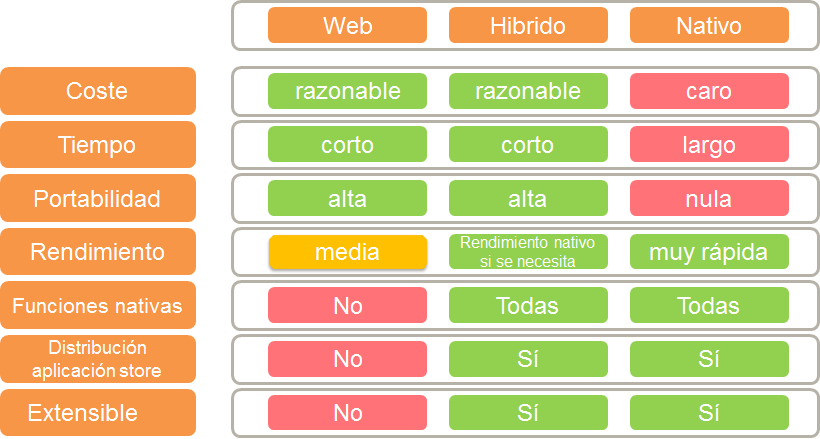Click the Funciones nativas row label
The width and height of the screenshot is (820, 439).
pyautogui.click(x=97, y=306)
